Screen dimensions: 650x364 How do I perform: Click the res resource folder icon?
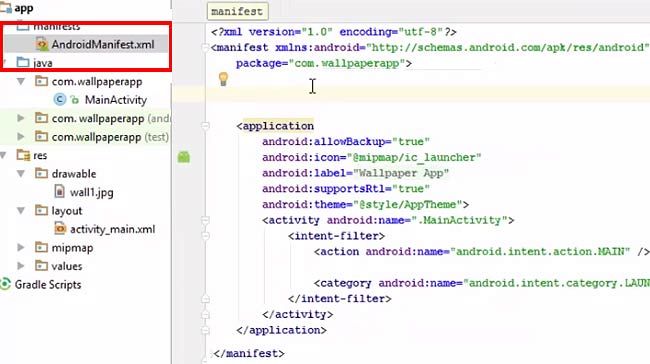click(x=23, y=155)
